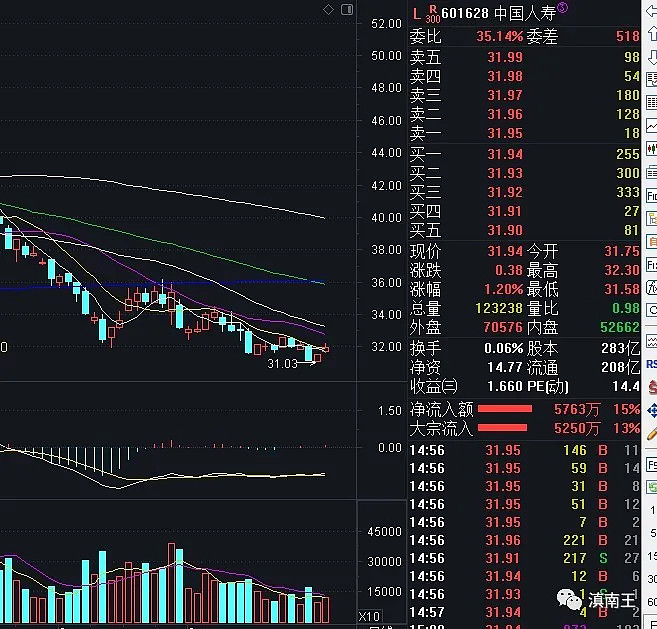
Task: Click the X10 volume scale label
Action: [x=369, y=616]
